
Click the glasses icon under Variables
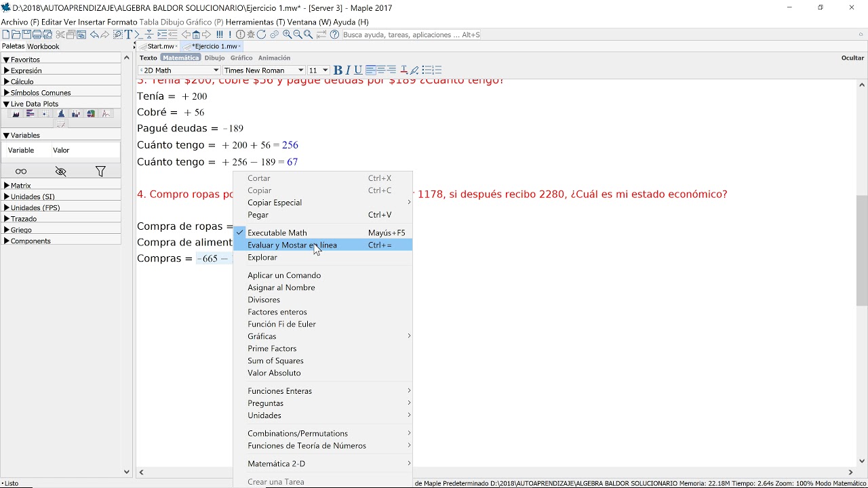pyautogui.click(x=21, y=171)
